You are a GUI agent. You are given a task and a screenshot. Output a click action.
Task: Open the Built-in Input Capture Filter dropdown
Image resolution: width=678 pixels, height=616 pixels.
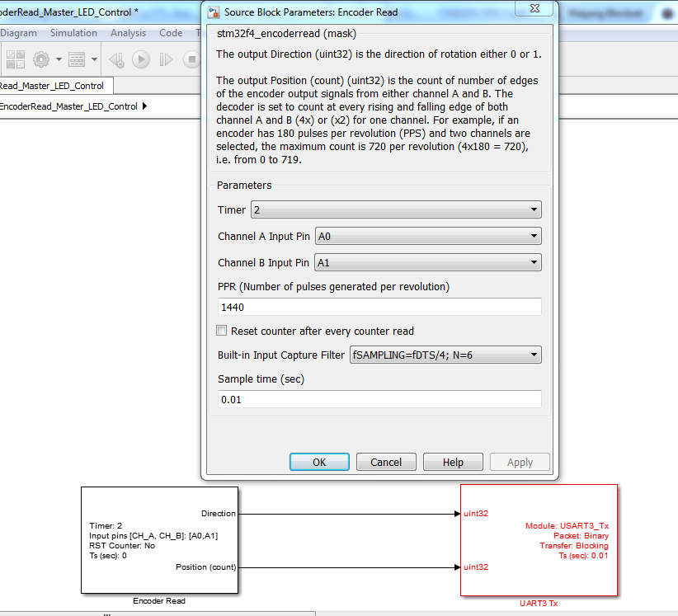[x=445, y=355]
